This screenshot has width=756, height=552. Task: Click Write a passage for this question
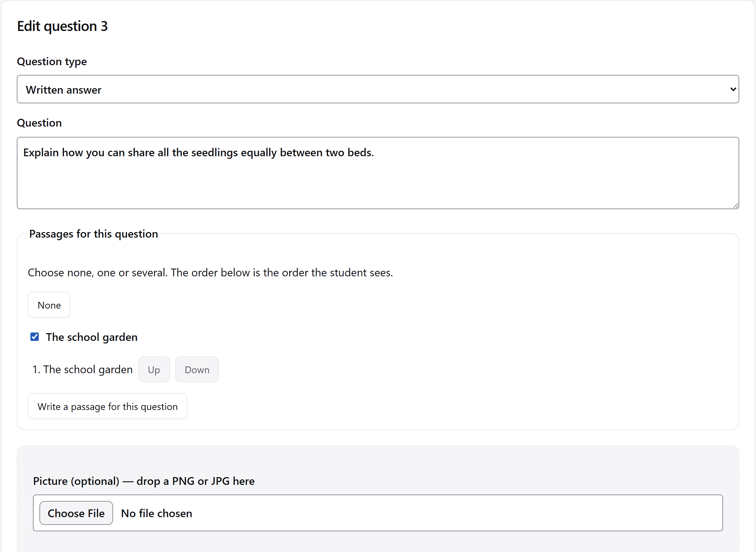(107, 407)
